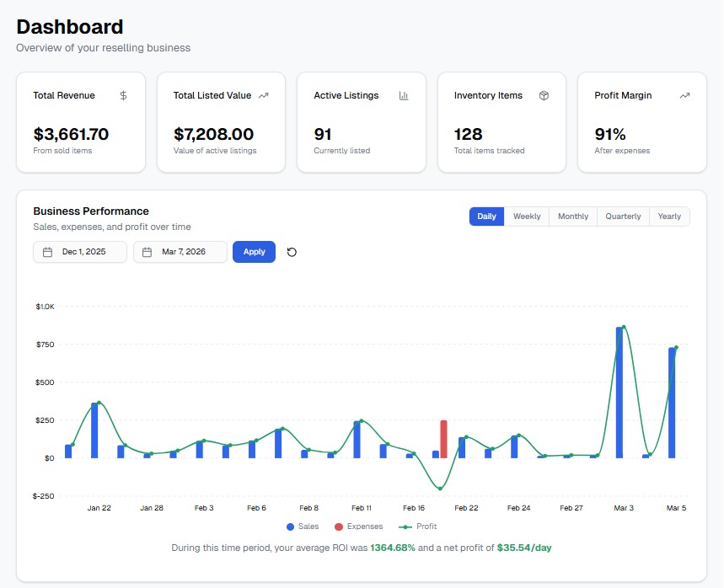Click the dollar sign icon in Total Revenue
The height and width of the screenshot is (588, 724).
tap(123, 96)
